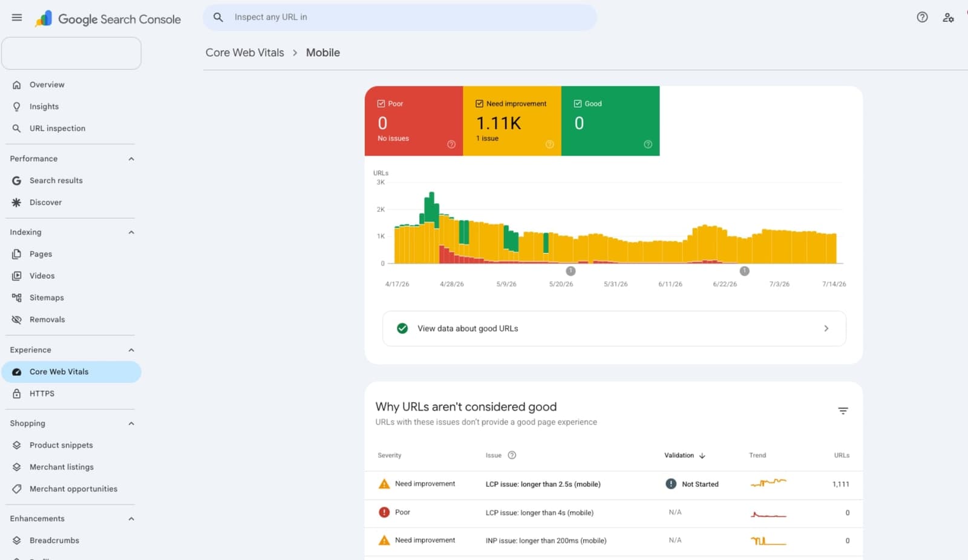Click the Google G Search results icon
968x560 pixels.
click(17, 180)
